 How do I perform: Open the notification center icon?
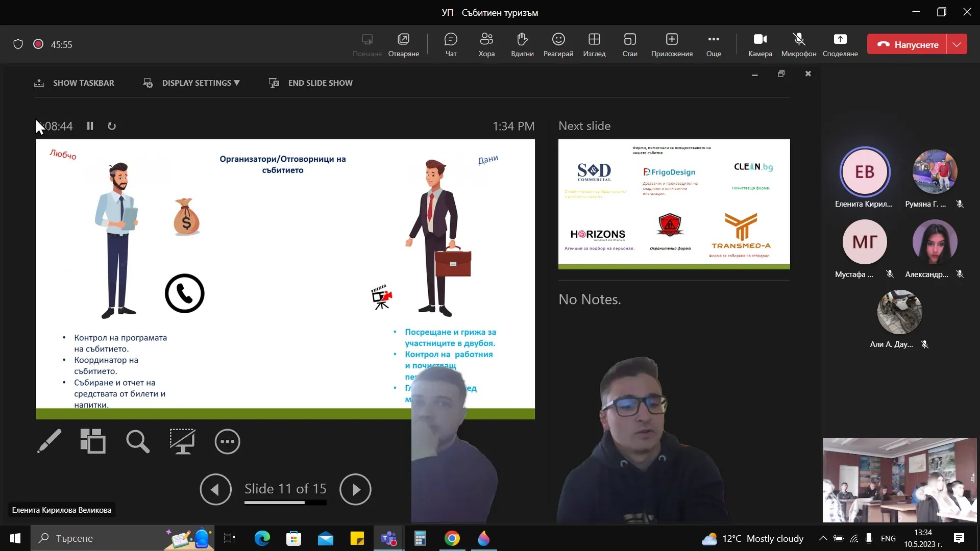coord(959,538)
